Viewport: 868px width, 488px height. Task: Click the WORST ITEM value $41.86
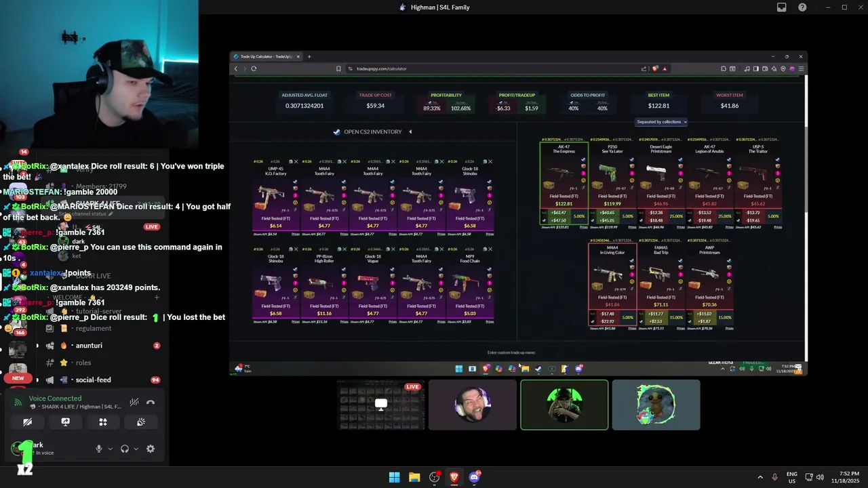pyautogui.click(x=730, y=106)
